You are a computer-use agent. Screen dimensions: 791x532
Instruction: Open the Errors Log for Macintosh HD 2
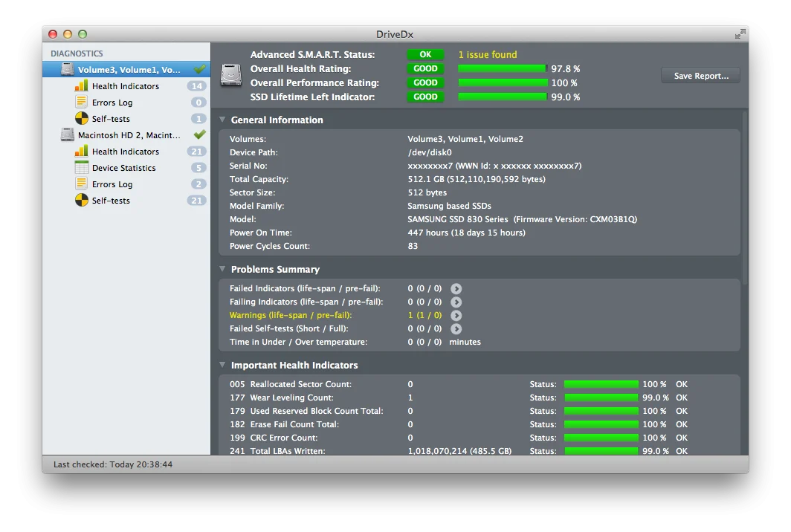tap(83, 184)
